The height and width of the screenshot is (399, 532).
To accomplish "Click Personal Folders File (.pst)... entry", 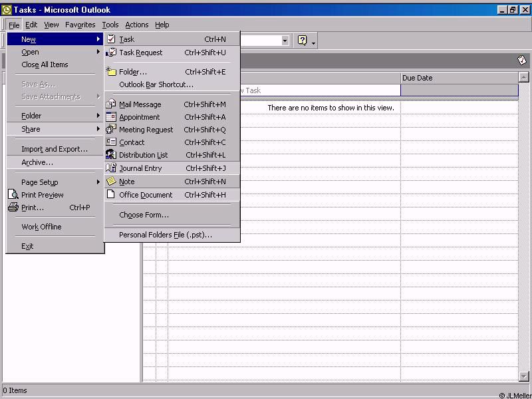I will (165, 235).
